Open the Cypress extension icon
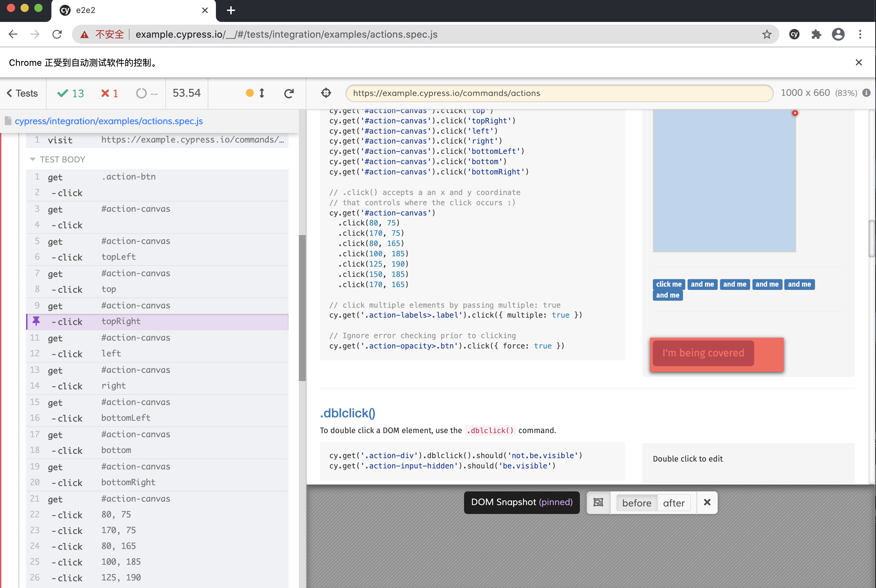 point(794,35)
